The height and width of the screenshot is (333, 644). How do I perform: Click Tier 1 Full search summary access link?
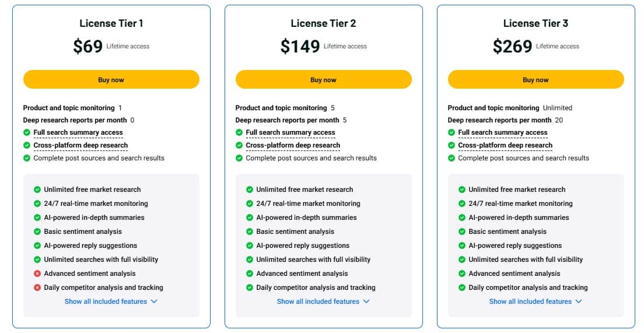(x=78, y=133)
